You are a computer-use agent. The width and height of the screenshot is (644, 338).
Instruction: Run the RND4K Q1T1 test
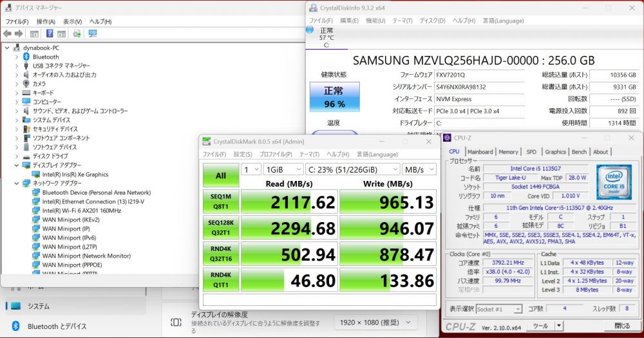[221, 279]
